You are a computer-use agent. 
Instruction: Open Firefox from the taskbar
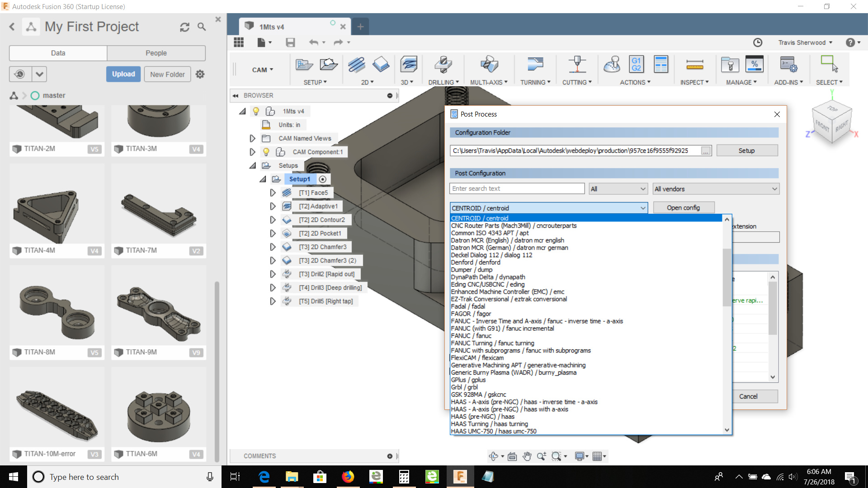(x=348, y=477)
